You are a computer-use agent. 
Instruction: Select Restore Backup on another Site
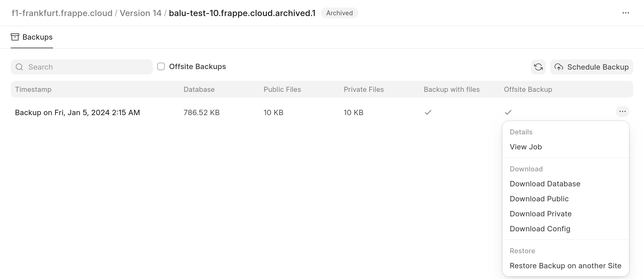pos(565,266)
